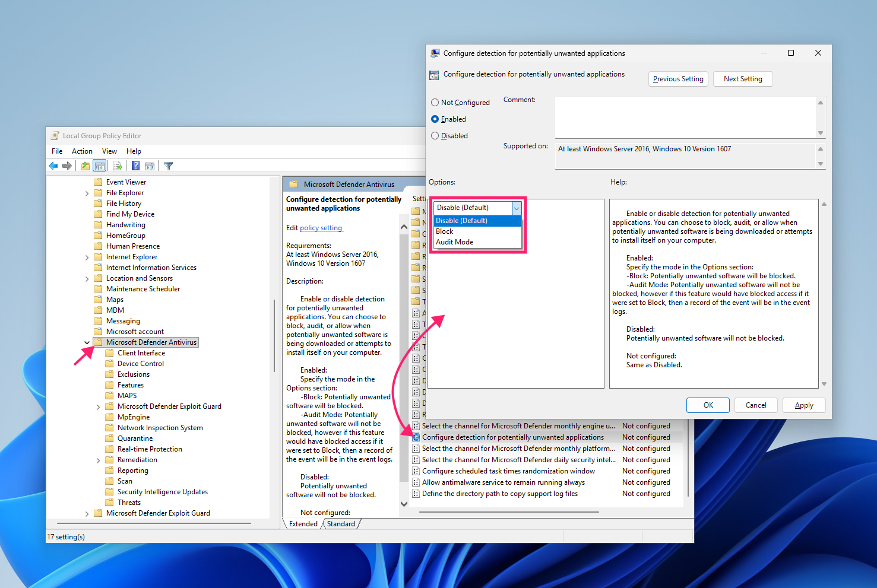Viewport: 877px width, 588px height.
Task: Open the Action menu
Action: tap(82, 151)
